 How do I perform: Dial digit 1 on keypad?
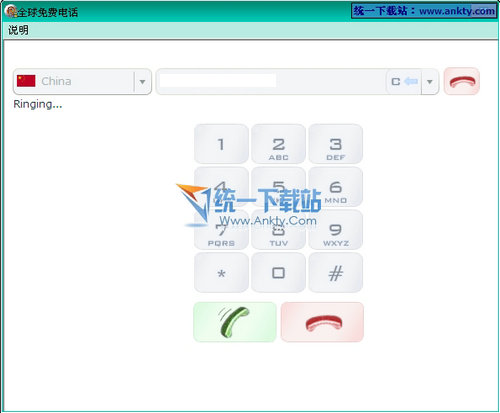(221, 144)
